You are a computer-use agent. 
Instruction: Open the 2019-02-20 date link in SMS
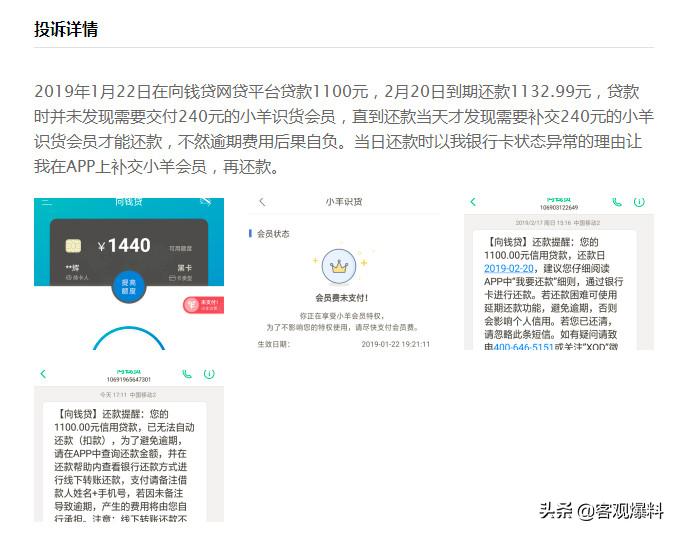pos(508,268)
